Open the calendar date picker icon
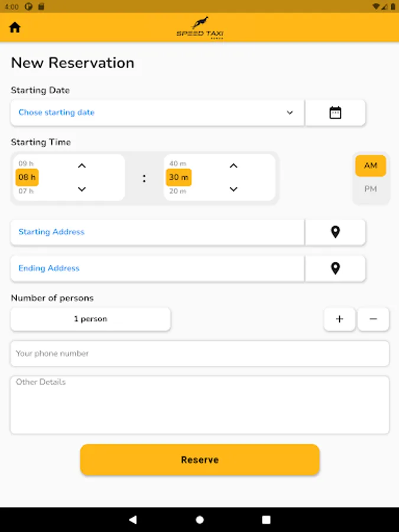399x532 pixels. point(335,113)
